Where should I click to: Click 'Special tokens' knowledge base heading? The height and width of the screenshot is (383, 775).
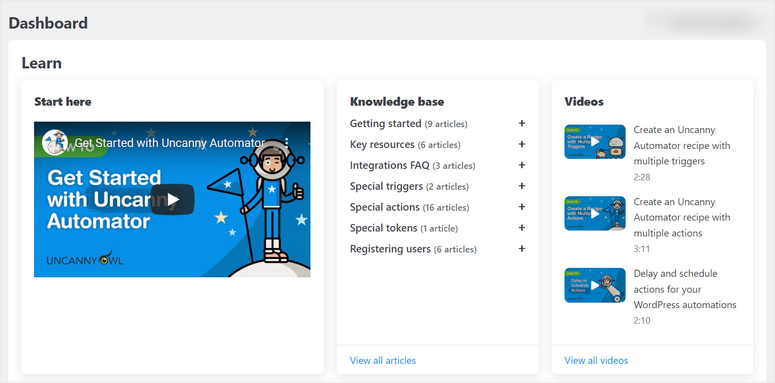[384, 228]
